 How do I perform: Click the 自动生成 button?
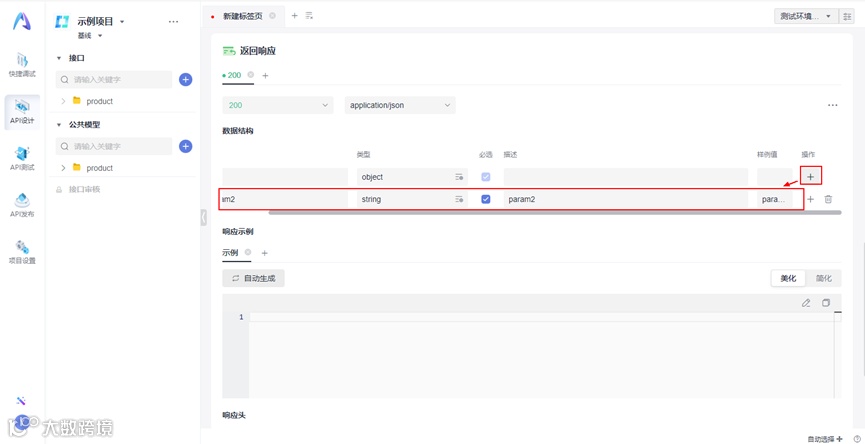pyautogui.click(x=254, y=279)
